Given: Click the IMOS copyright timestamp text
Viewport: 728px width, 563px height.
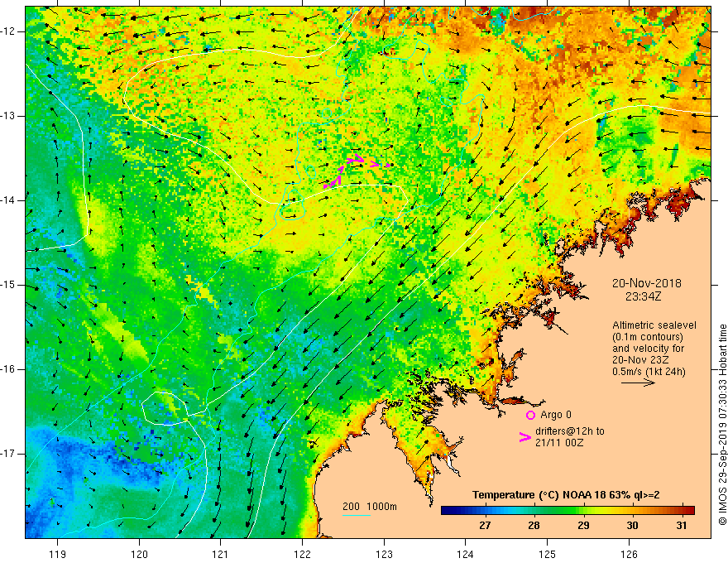Looking at the screenshot, I should 722,425.
